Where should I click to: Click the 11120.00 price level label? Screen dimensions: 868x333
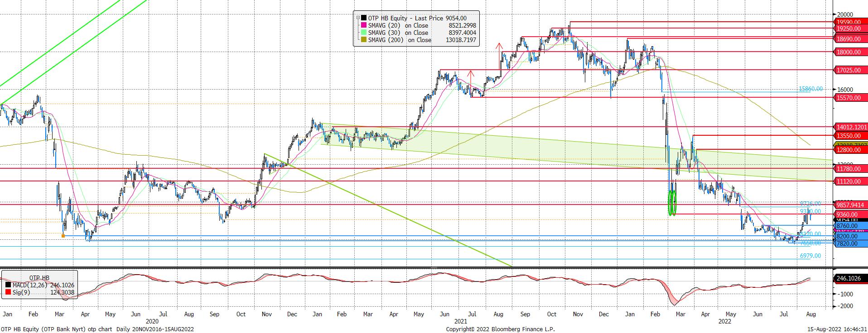click(850, 181)
